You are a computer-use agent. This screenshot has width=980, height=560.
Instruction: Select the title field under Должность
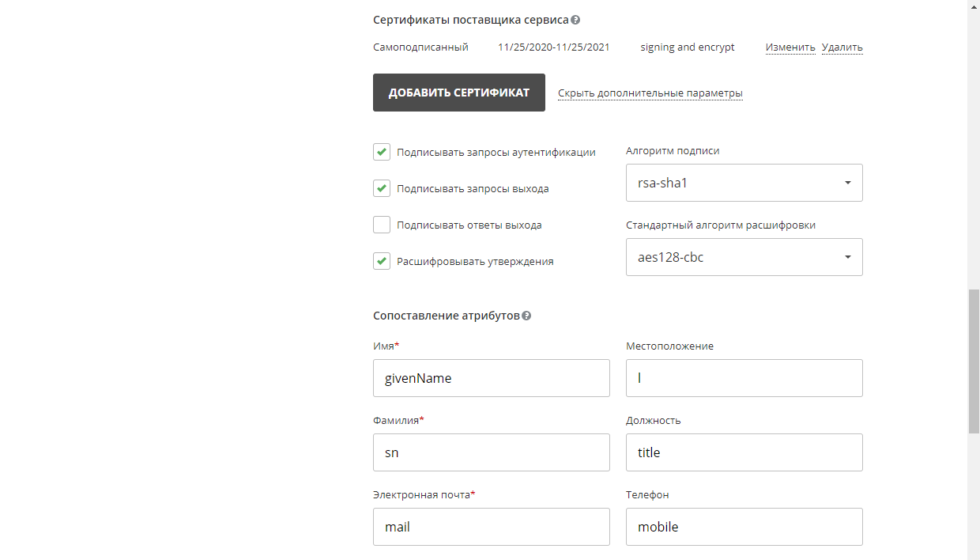tap(744, 452)
